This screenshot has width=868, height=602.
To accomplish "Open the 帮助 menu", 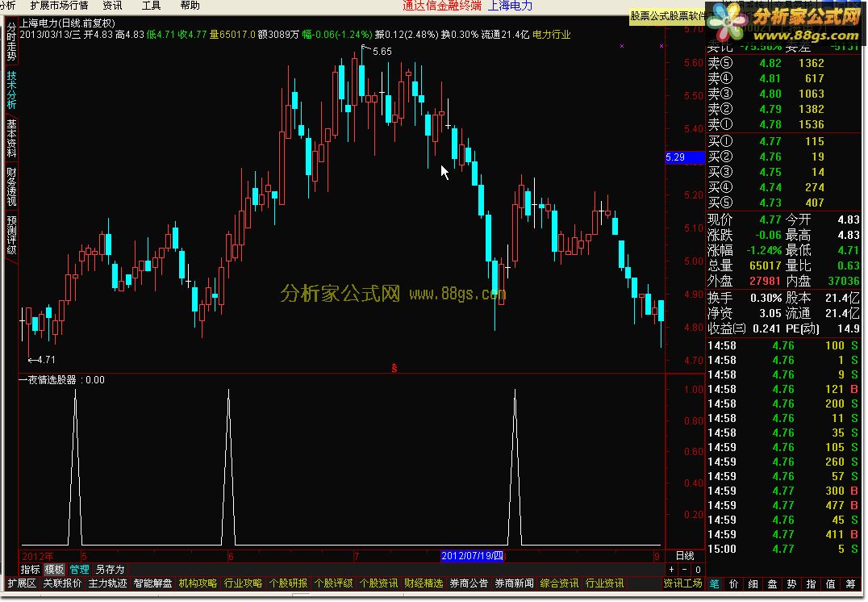I will tap(190, 6).
